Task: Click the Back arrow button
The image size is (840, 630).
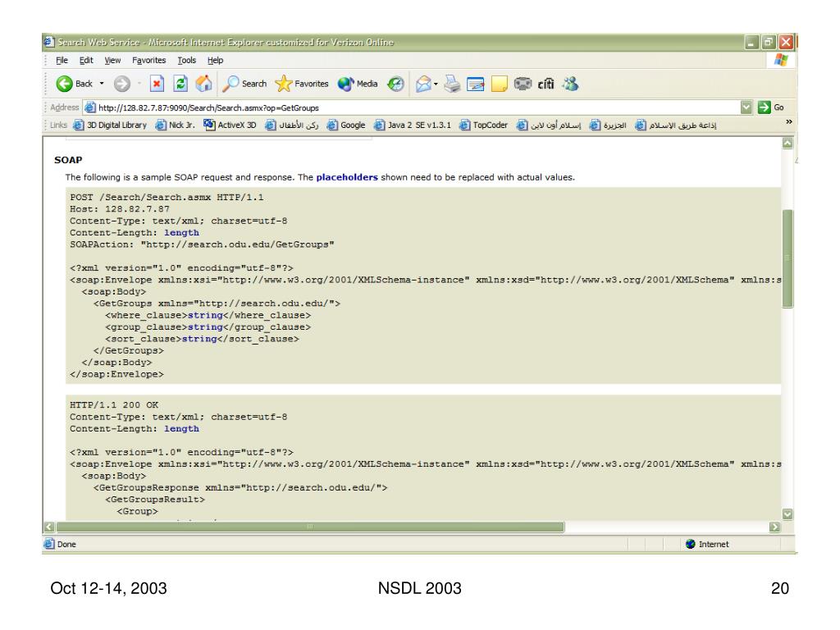Action: tap(64, 84)
